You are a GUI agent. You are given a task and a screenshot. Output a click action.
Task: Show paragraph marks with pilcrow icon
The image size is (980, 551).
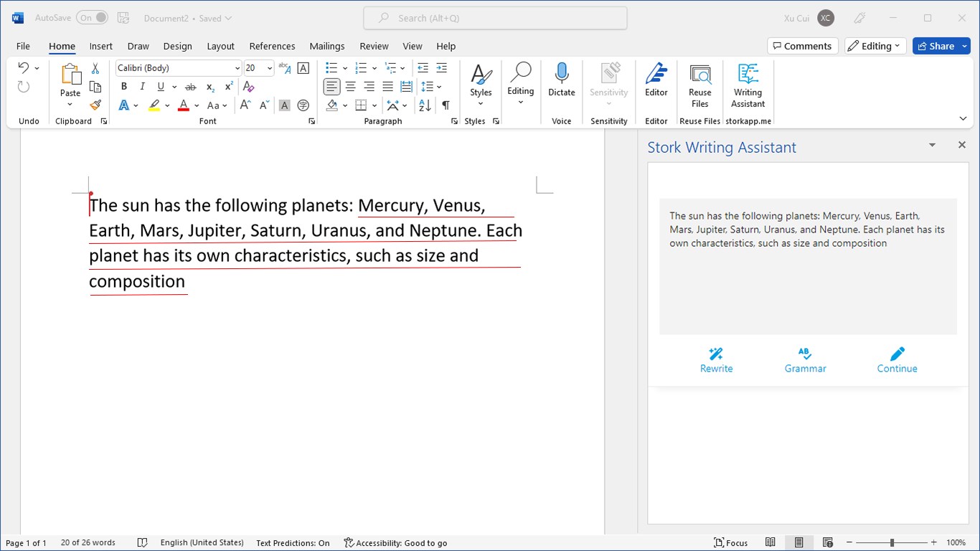[x=446, y=105]
